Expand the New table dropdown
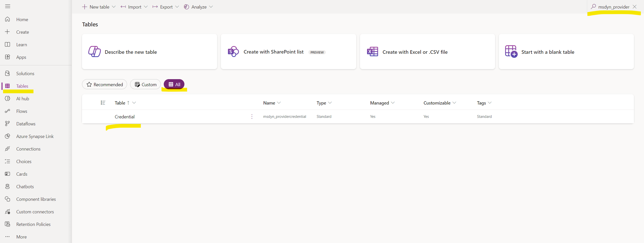The image size is (644, 243). [x=114, y=7]
